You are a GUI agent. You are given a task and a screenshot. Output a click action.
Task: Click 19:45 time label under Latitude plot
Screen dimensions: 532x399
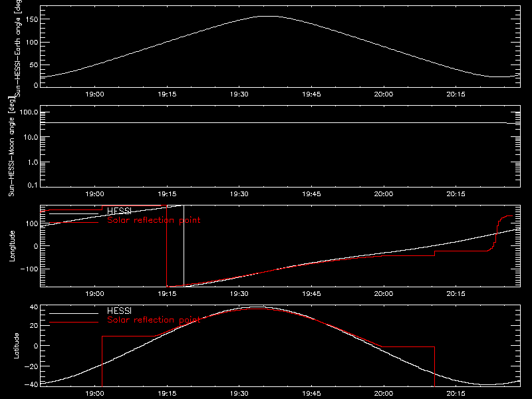311,394
